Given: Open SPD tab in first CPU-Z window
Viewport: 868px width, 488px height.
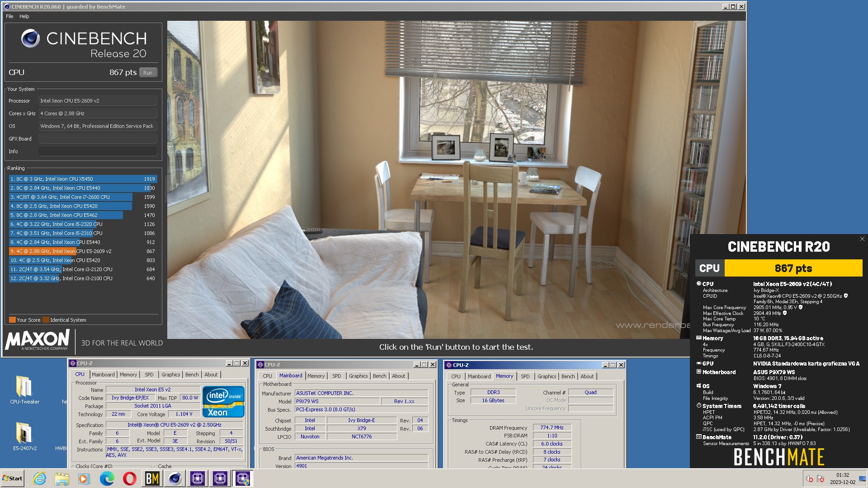Looking at the screenshot, I should tap(149, 375).
